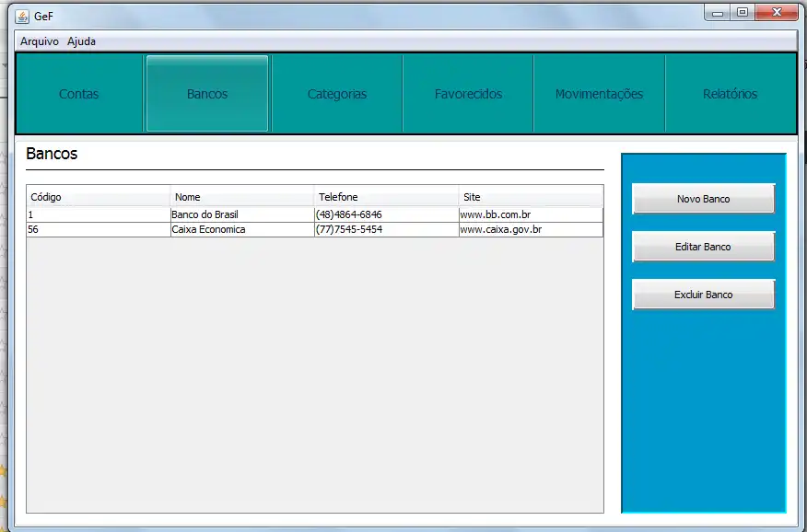
Task: Click phone number (77)7545-5454
Action: click(387, 230)
